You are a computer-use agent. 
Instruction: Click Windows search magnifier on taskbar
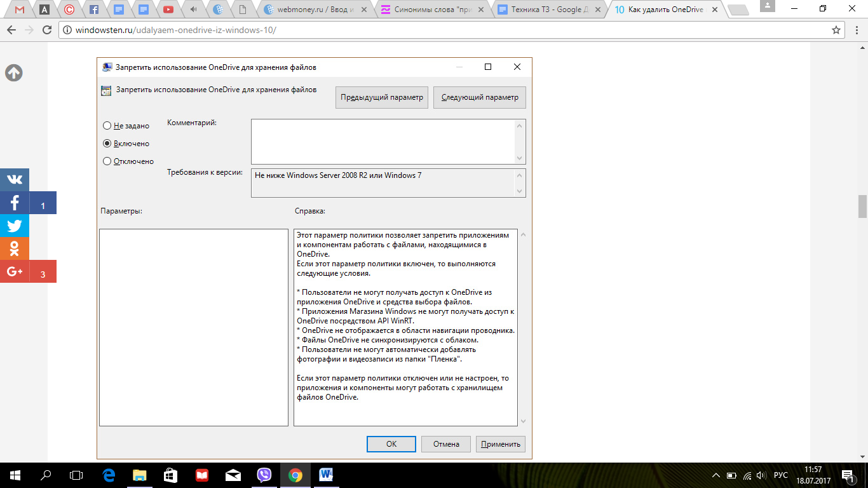point(46,475)
